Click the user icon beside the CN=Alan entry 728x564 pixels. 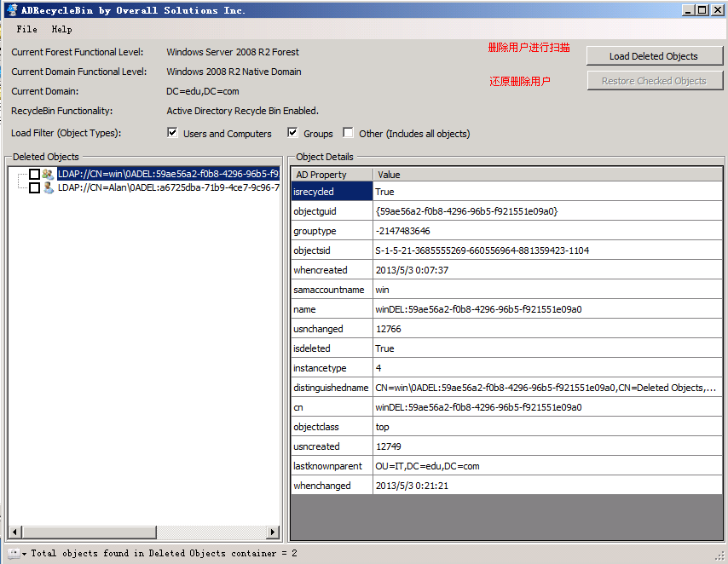pyautogui.click(x=48, y=187)
